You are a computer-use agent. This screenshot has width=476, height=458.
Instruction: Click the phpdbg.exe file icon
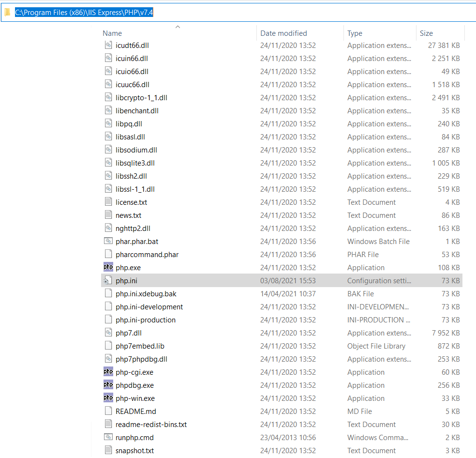pyautogui.click(x=108, y=385)
